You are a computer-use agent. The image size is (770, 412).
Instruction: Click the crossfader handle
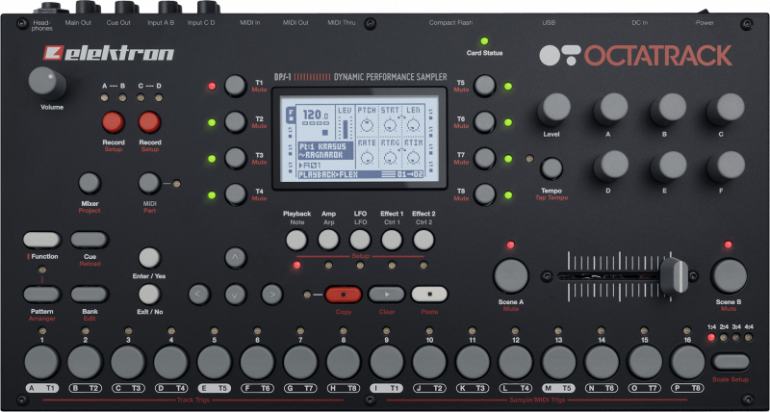tap(674, 275)
